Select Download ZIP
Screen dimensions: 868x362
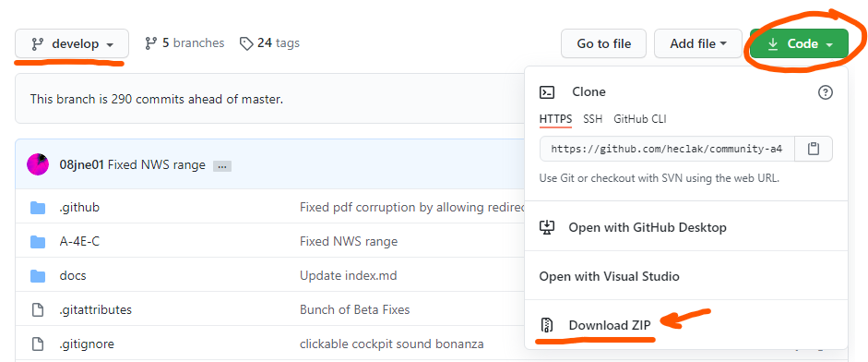(x=610, y=325)
